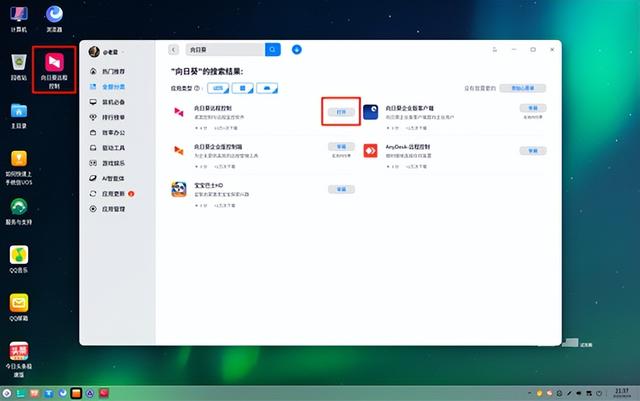
Task: Open the 宝宝巴士 panda app icon
Action: click(x=179, y=189)
